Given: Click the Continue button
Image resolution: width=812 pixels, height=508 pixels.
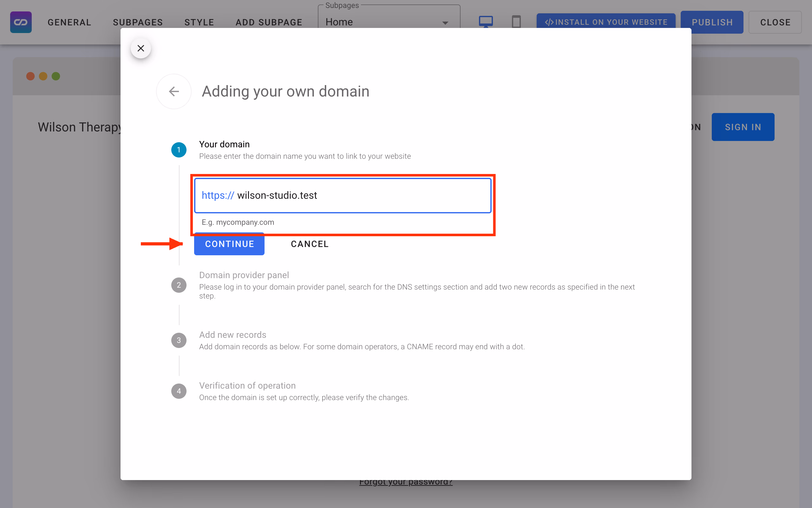Looking at the screenshot, I should pos(229,244).
